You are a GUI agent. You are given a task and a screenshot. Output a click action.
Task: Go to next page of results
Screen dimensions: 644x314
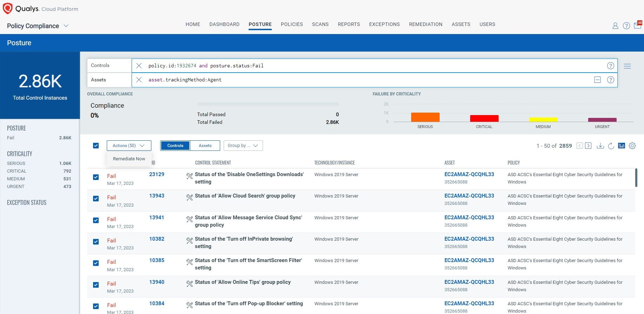[x=589, y=146]
